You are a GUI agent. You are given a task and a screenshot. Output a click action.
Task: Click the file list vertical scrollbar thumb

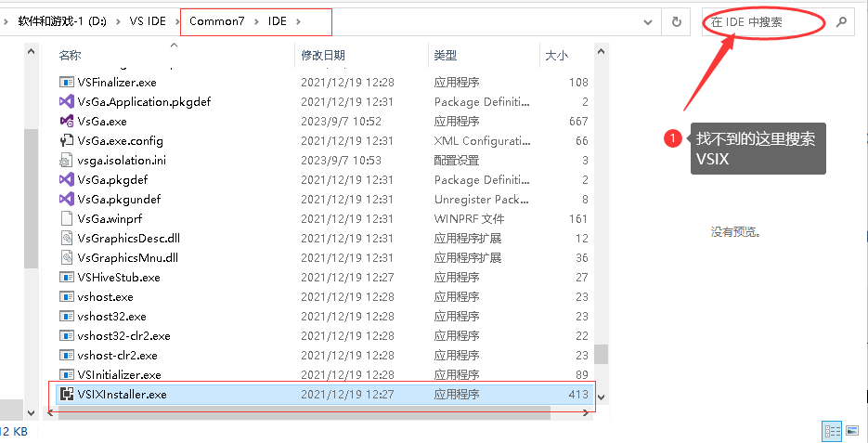[x=602, y=354]
